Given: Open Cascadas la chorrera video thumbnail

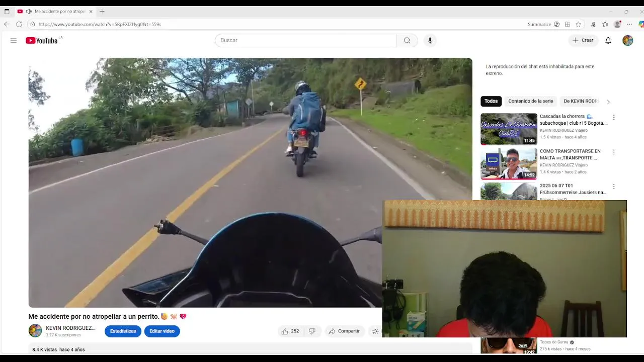Looking at the screenshot, I should pos(509,129).
